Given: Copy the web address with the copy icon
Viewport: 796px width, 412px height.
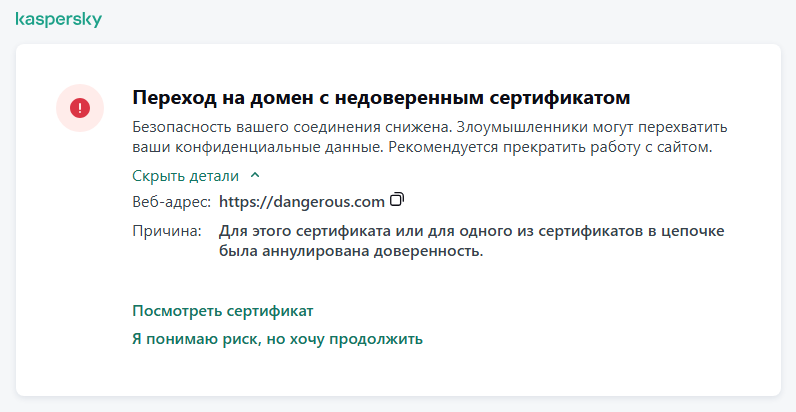Looking at the screenshot, I should tap(397, 200).
